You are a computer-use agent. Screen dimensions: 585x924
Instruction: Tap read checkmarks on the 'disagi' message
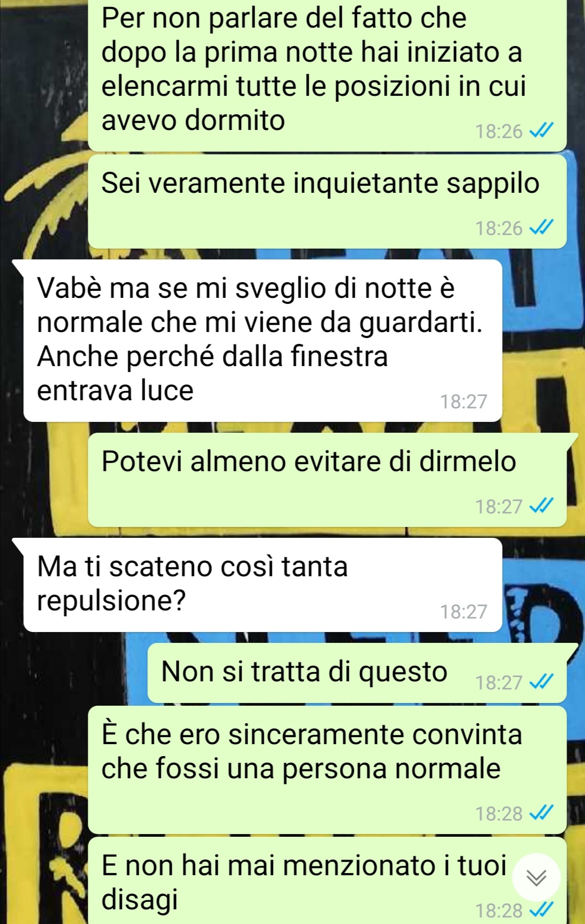[x=541, y=910]
